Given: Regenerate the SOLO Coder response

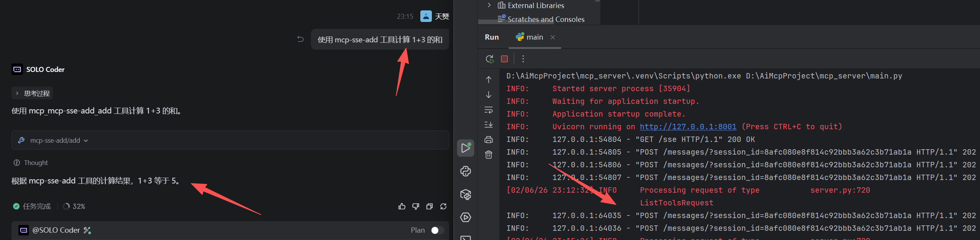Looking at the screenshot, I should pyautogui.click(x=443, y=207).
